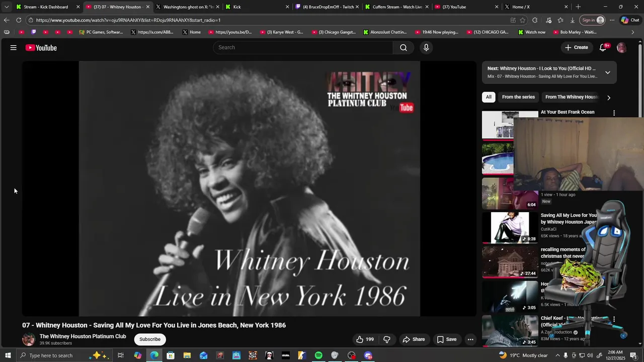The width and height of the screenshot is (644, 362).
Task: Switch to the Washingtons ghost on X tab
Action: coord(187,7)
